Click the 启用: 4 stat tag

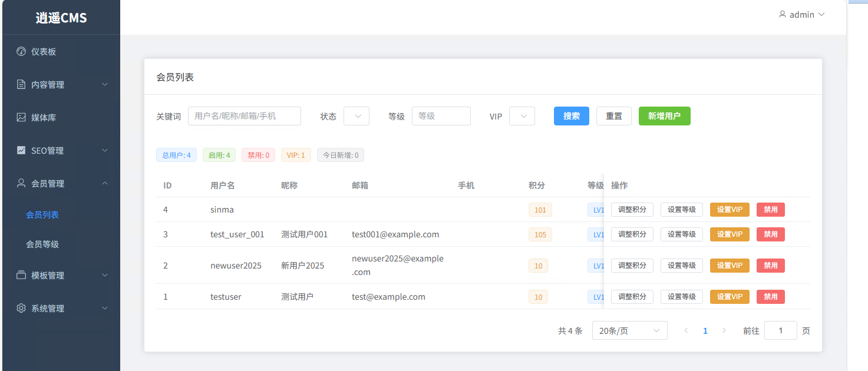[219, 155]
